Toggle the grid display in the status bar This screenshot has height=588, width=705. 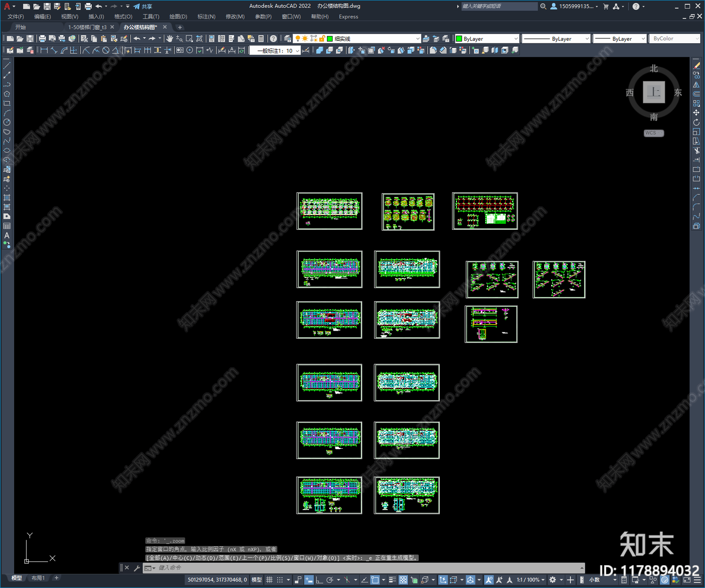click(x=269, y=580)
